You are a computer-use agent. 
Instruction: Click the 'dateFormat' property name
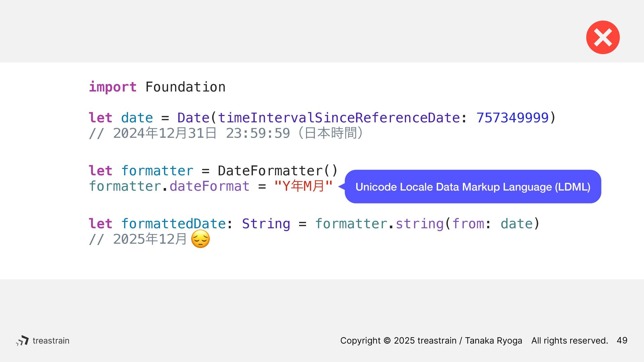point(209,186)
